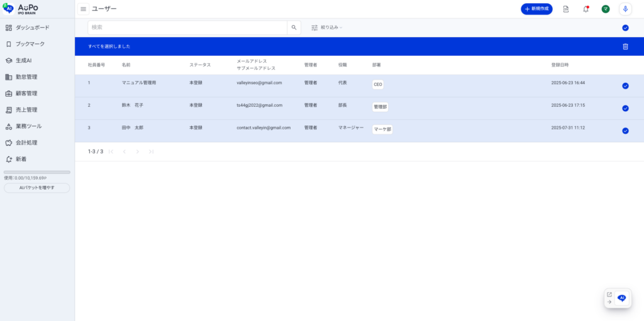Expand the 絞り込み filter dropdown
644x321 pixels.
(x=327, y=28)
